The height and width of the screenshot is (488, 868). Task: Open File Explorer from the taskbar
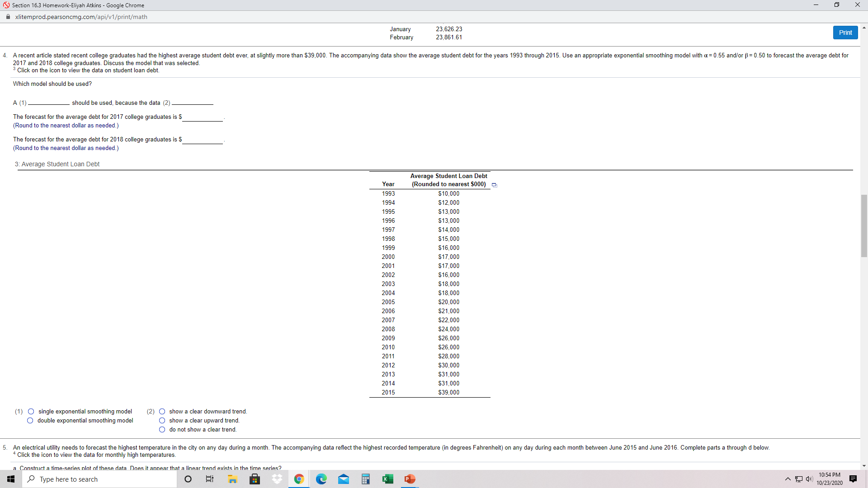tap(232, 479)
